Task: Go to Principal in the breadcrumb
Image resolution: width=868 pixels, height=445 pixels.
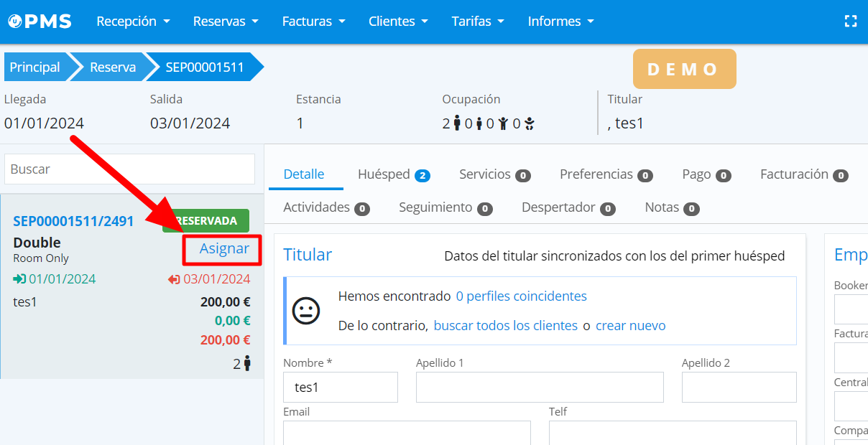Action: (x=34, y=67)
